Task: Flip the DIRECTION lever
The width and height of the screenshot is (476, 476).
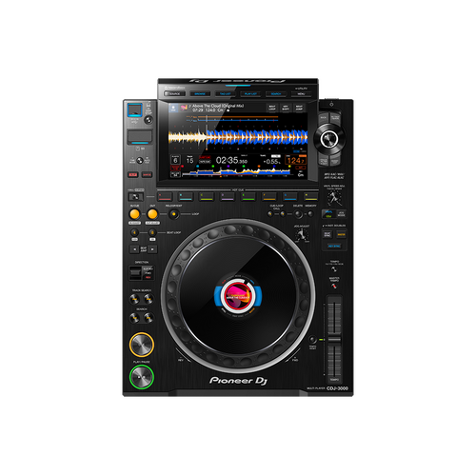Action: pyautogui.click(x=135, y=273)
